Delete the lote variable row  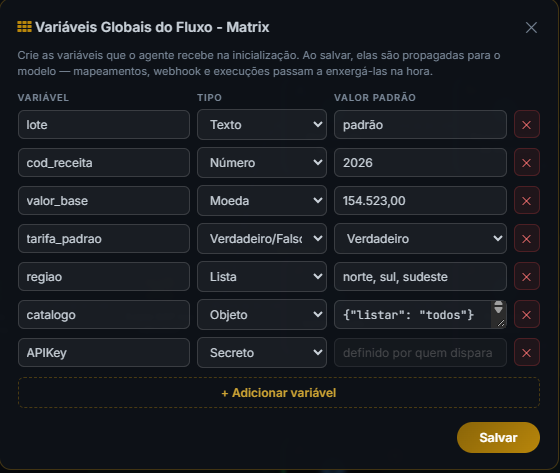click(x=526, y=125)
